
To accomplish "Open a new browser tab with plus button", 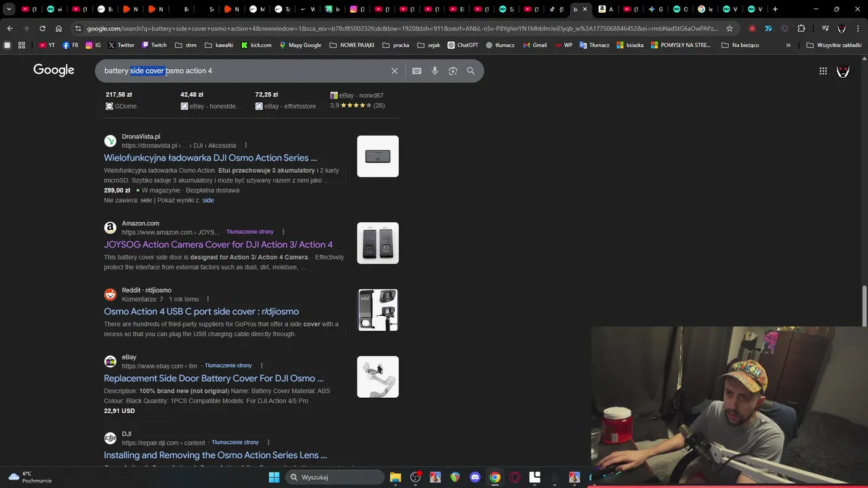I will click(x=775, y=9).
